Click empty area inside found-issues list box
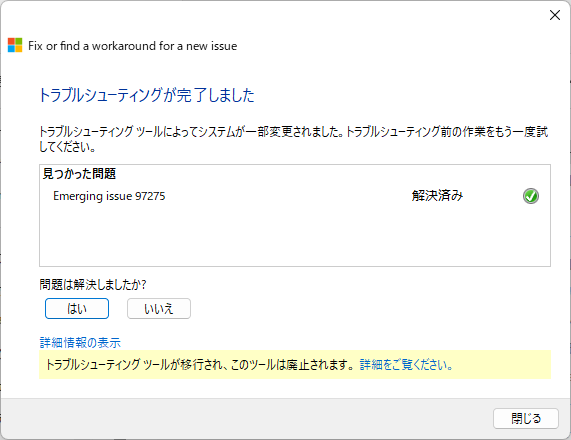Image resolution: width=571 pixels, height=440 pixels. (295, 236)
